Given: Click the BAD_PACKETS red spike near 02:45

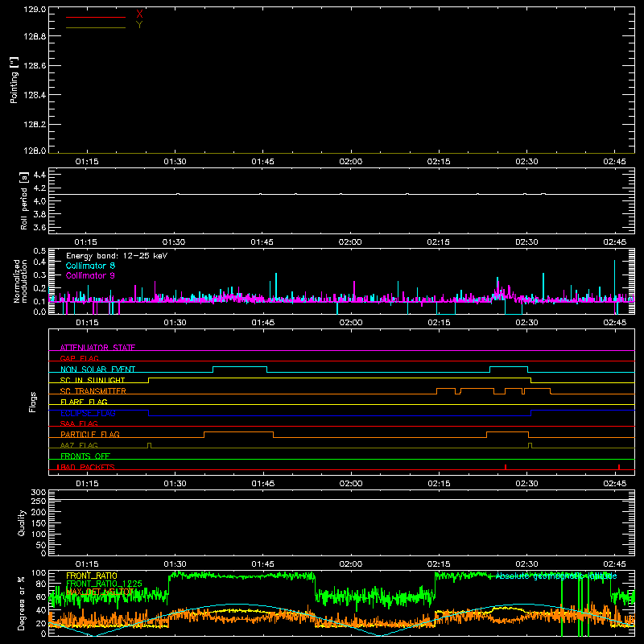Looking at the screenshot, I should coord(619,467).
